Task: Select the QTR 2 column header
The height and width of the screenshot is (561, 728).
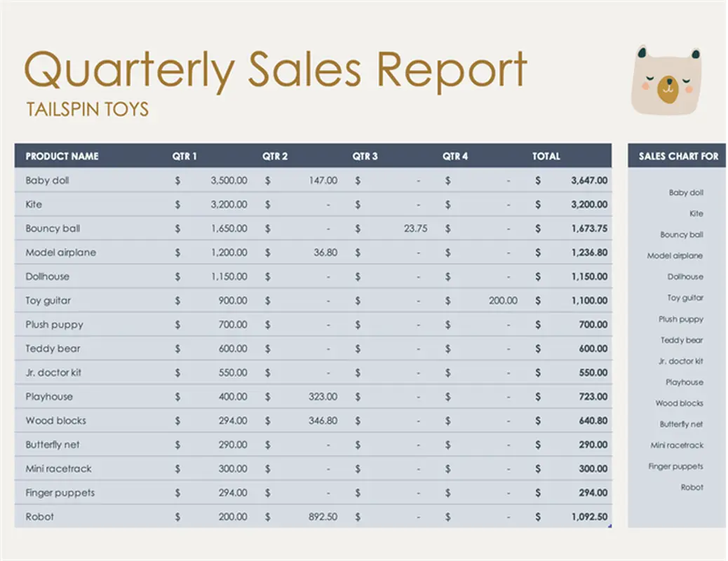Action: pos(275,156)
